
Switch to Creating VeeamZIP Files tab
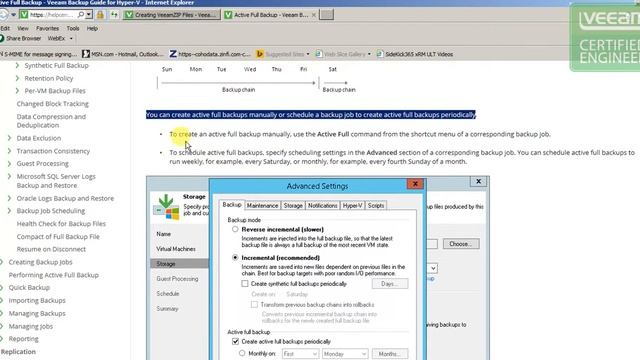(x=172, y=15)
